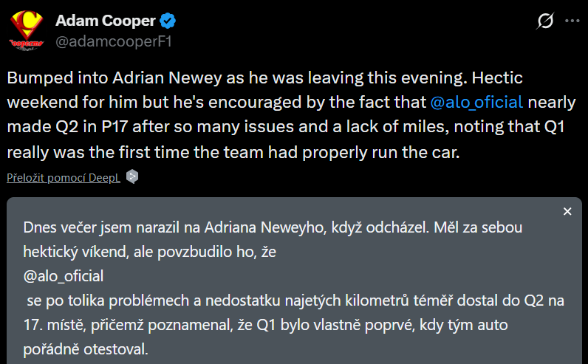Click the DeepL logo icon
This screenshot has height=364, width=588.
click(131, 176)
